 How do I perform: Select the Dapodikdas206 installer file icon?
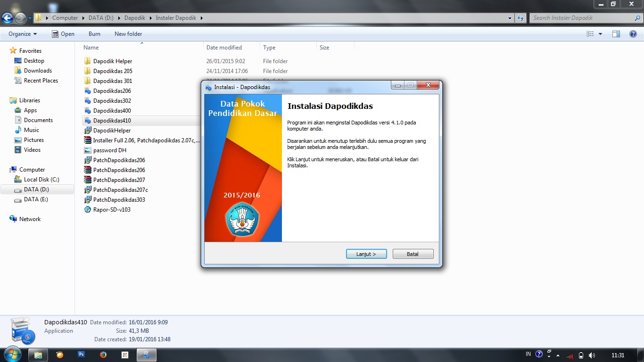87,91
